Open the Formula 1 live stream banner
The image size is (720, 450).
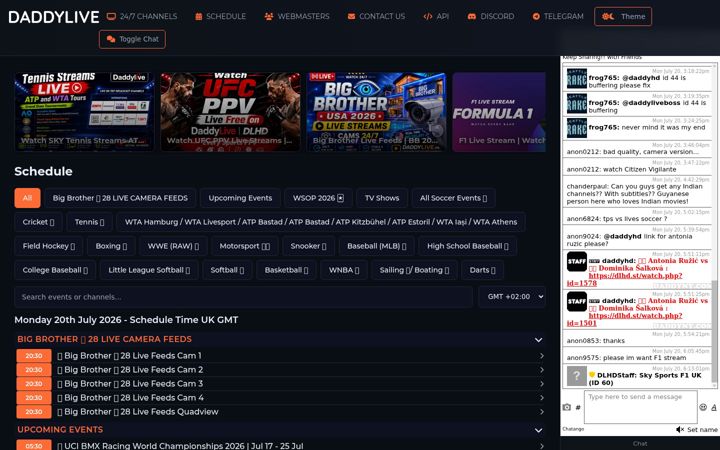[499, 112]
